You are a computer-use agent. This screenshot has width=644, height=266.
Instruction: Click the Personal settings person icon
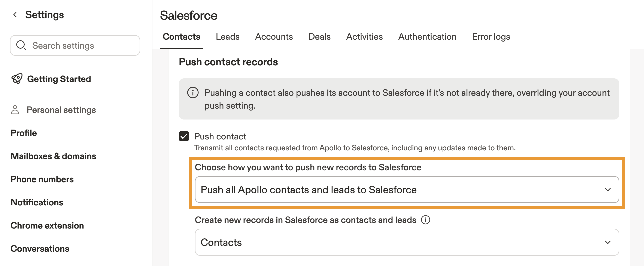coord(15,110)
